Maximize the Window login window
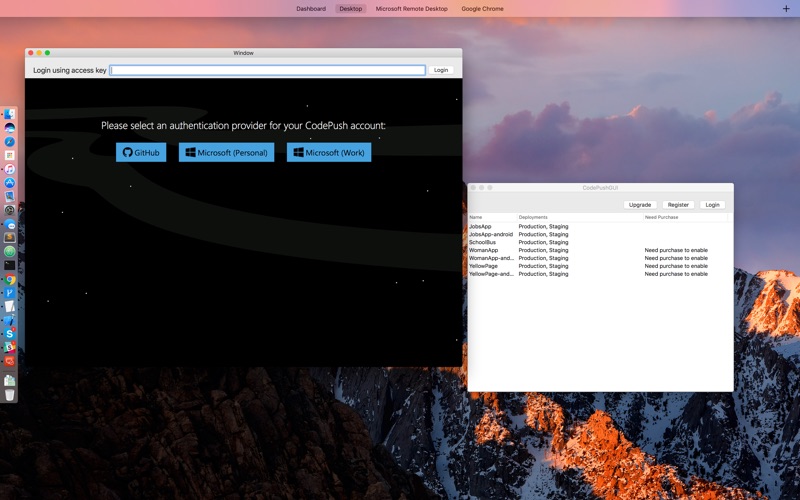Screen dimensions: 800x500 (47, 53)
